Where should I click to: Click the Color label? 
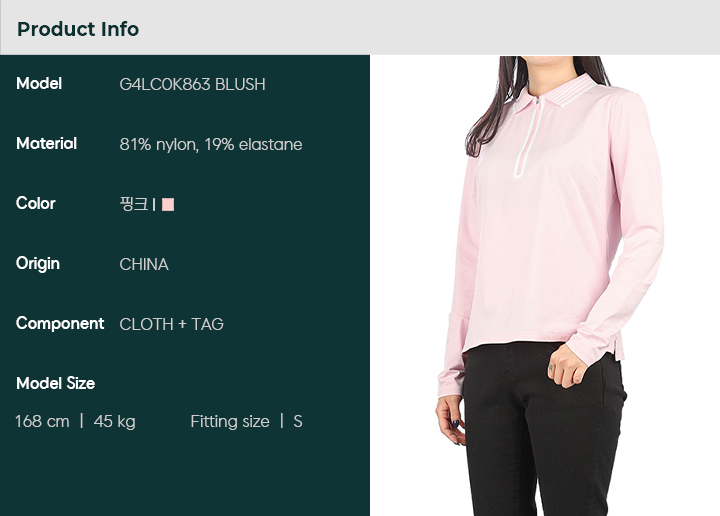click(x=36, y=203)
